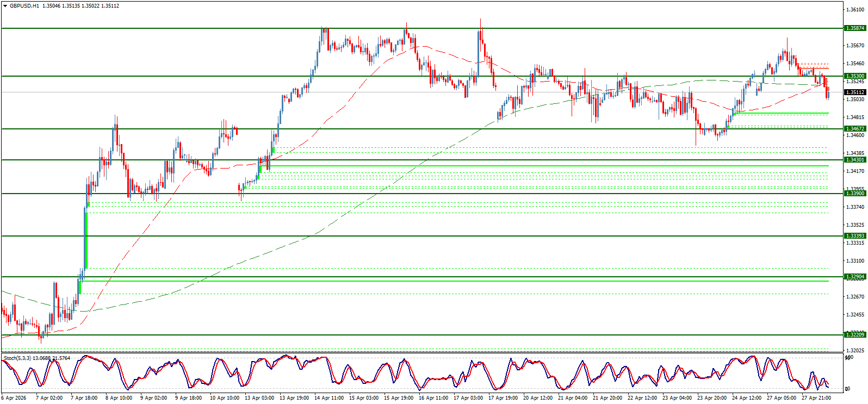Click the GBPUSD,H1 chart title text

coord(24,6)
